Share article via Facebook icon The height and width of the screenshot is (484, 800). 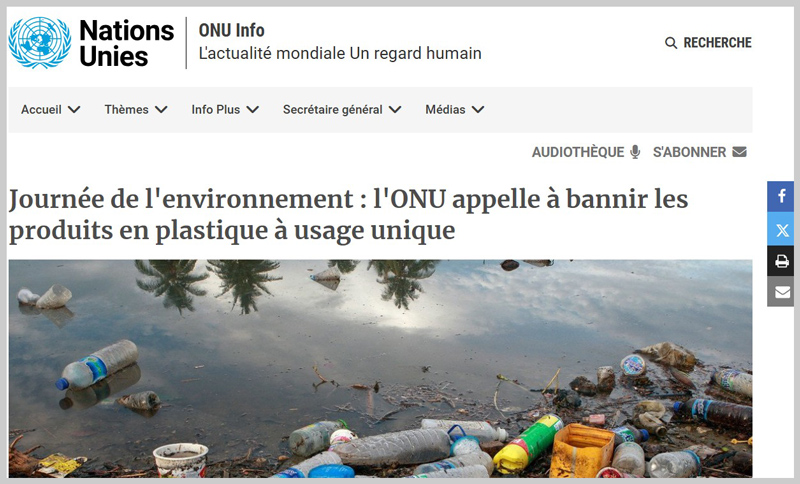click(781, 196)
